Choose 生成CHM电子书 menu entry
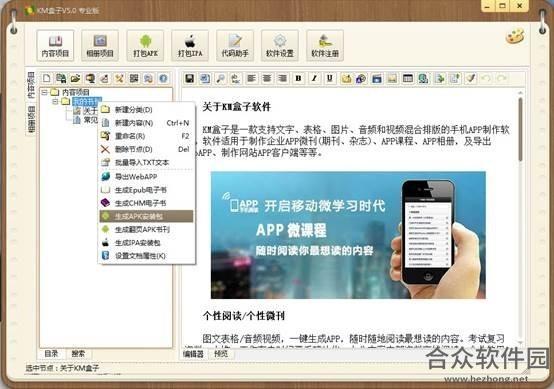The image size is (554, 389). pos(146,203)
